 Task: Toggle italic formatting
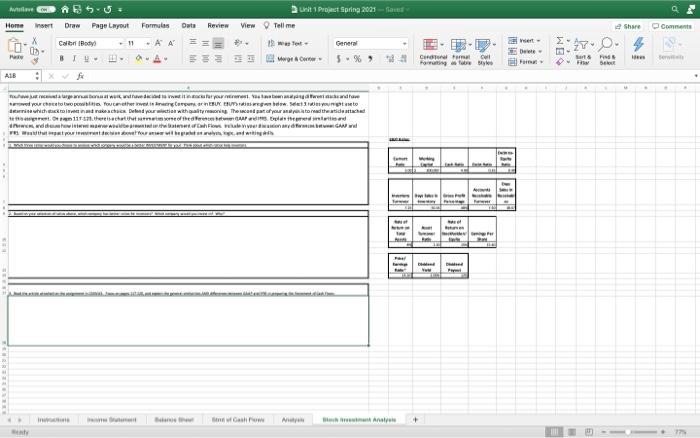coord(74,58)
